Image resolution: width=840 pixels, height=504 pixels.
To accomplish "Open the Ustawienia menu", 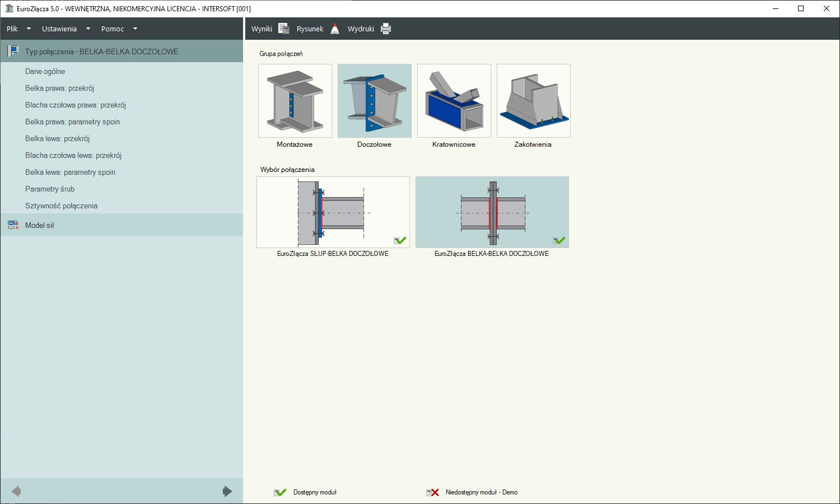I will pos(59,29).
